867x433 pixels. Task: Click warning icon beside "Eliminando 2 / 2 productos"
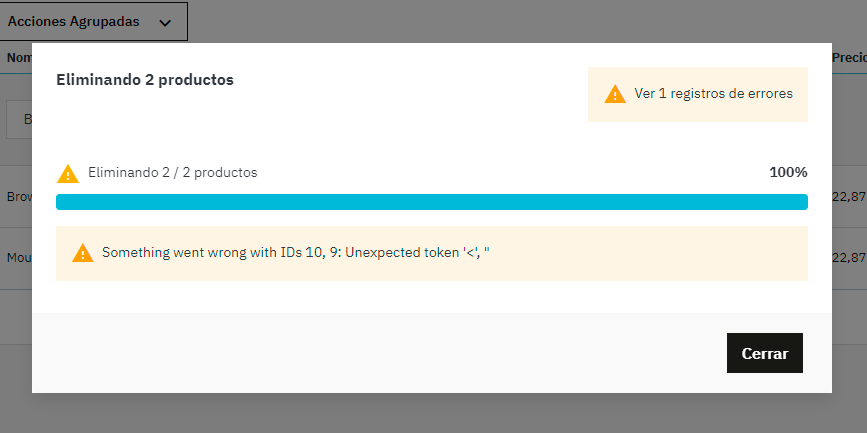[68, 173]
